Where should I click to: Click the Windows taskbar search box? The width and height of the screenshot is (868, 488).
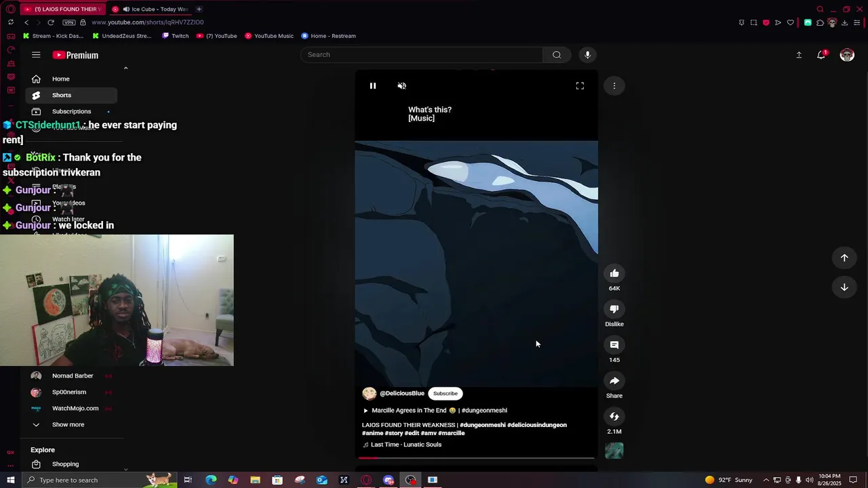(100, 480)
